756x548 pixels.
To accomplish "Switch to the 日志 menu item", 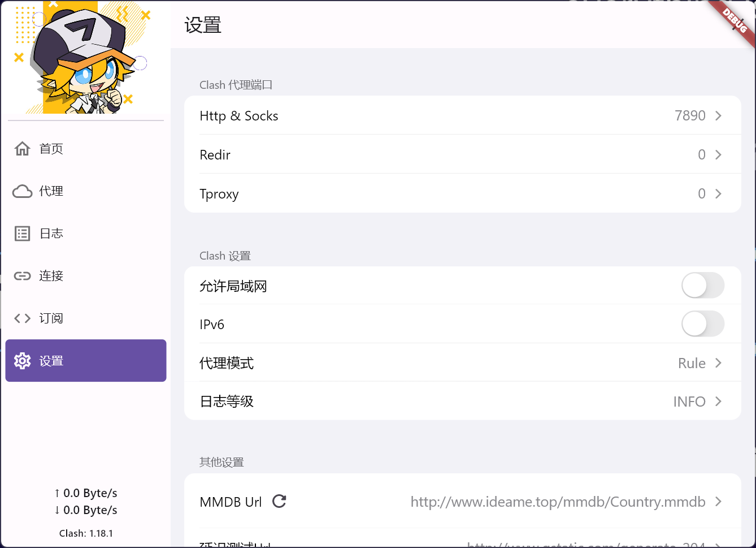I will point(51,234).
